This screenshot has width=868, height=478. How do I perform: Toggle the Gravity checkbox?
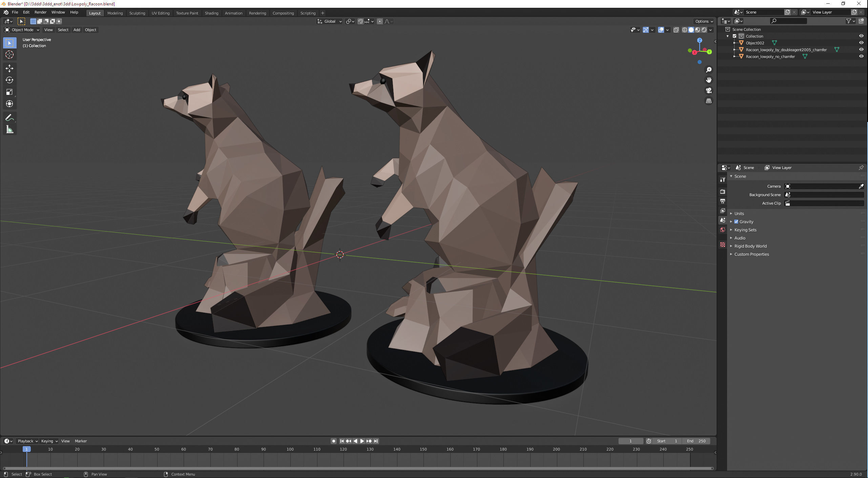click(x=736, y=222)
